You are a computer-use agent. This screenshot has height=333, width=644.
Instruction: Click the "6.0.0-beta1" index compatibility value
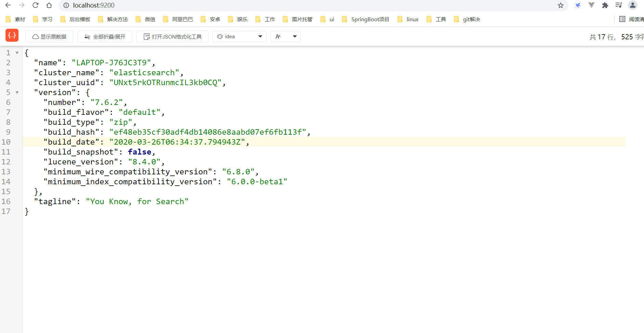(257, 182)
